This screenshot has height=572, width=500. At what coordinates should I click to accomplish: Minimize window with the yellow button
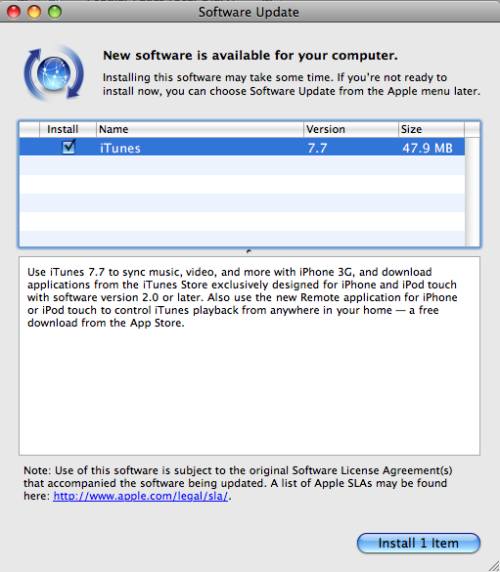click(x=34, y=12)
